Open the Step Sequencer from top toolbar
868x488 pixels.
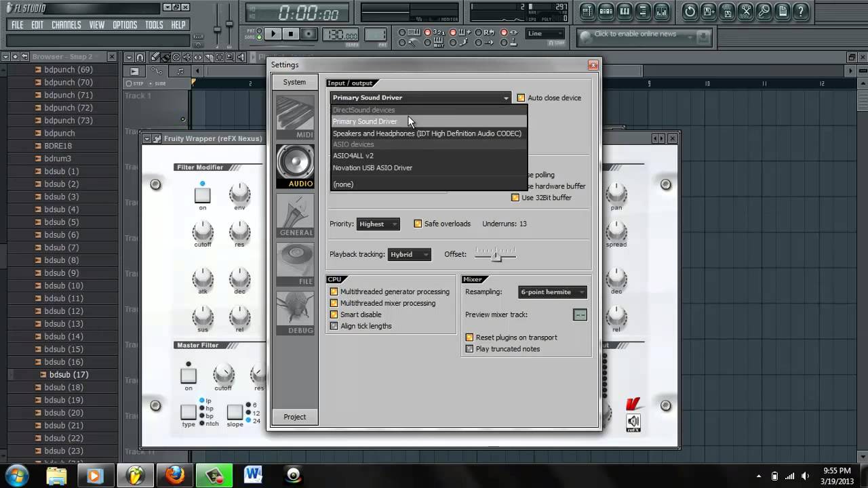(606, 12)
